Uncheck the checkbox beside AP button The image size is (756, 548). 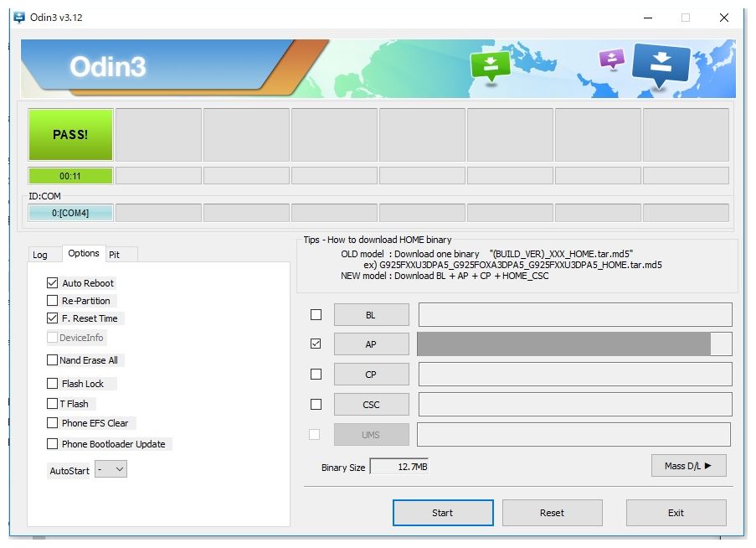click(x=316, y=344)
